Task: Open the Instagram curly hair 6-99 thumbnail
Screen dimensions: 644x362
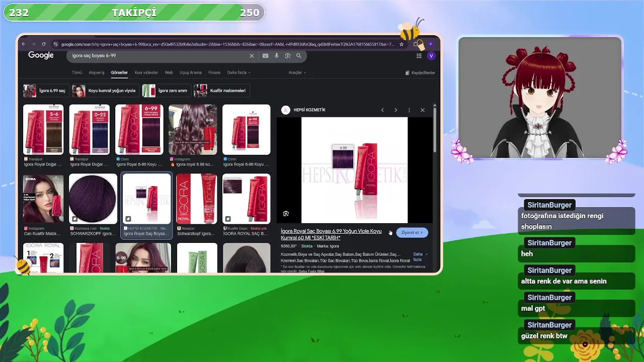Action: tap(193, 129)
